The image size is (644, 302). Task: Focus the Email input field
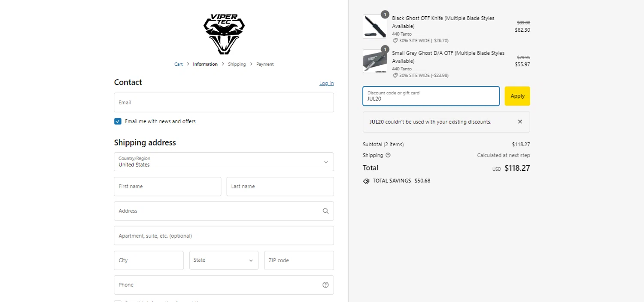tap(224, 103)
